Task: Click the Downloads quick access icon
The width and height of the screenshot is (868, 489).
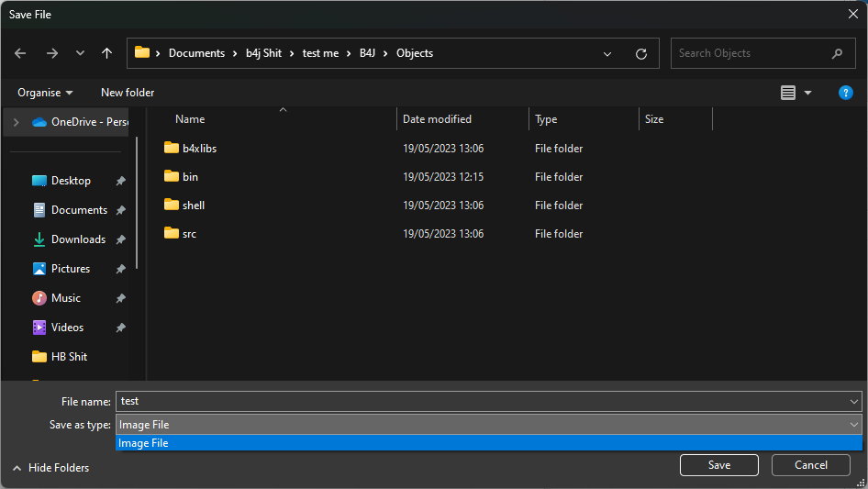Action: [39, 239]
